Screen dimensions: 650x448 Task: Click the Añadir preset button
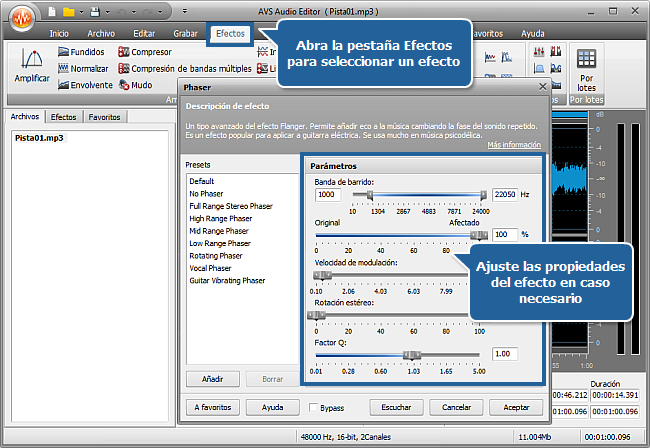(213, 379)
